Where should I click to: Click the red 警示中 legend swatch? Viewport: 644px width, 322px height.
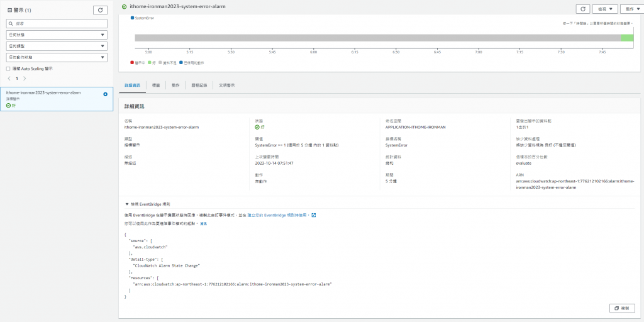pos(132,63)
